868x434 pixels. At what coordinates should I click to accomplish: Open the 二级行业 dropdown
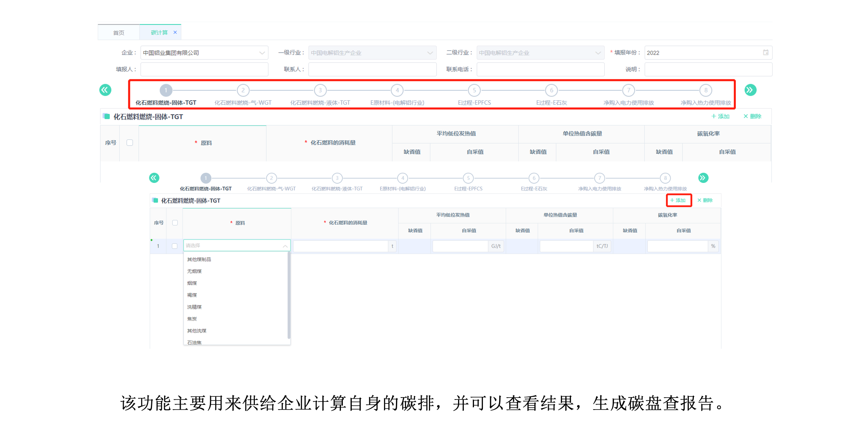pyautogui.click(x=540, y=53)
